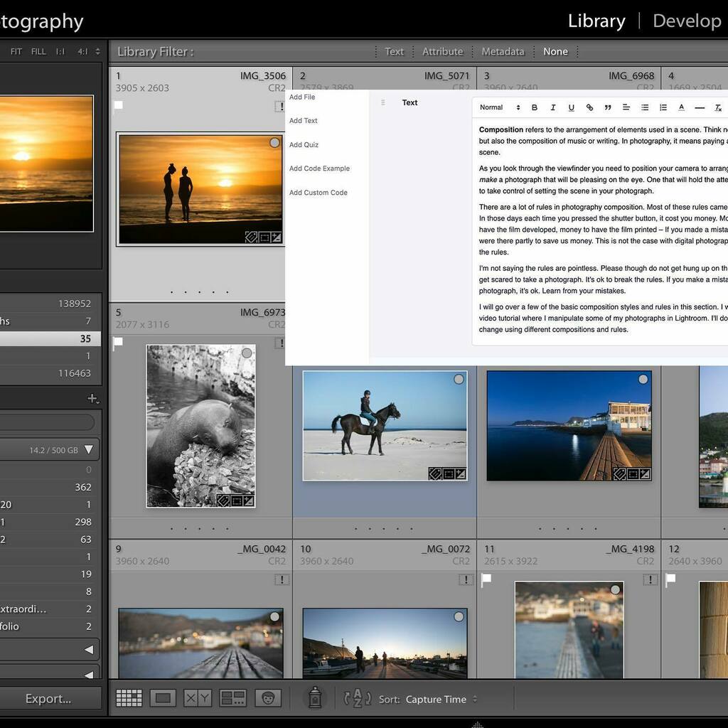Select the Metadata filter tab
The width and height of the screenshot is (728, 728).
[x=503, y=51]
